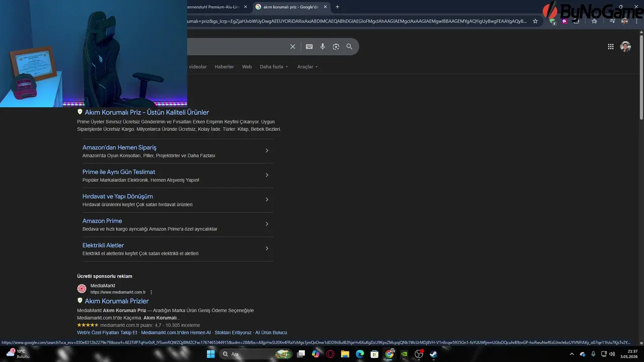
Task: Open Task View on the taskbar
Action: [x=301, y=354]
